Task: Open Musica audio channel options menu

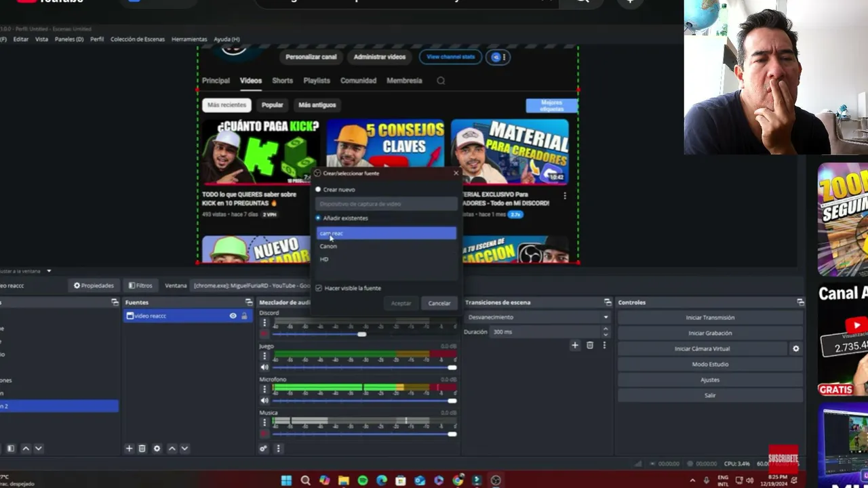Action: point(264,422)
